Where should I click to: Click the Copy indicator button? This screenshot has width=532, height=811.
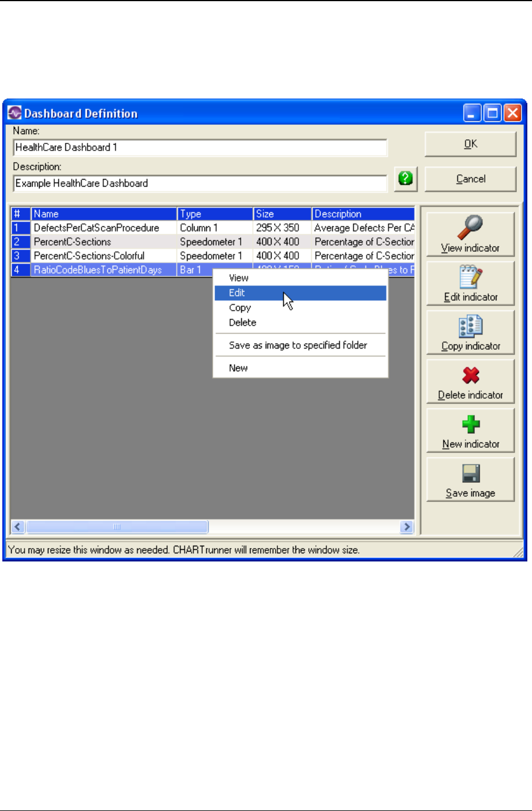click(470, 332)
